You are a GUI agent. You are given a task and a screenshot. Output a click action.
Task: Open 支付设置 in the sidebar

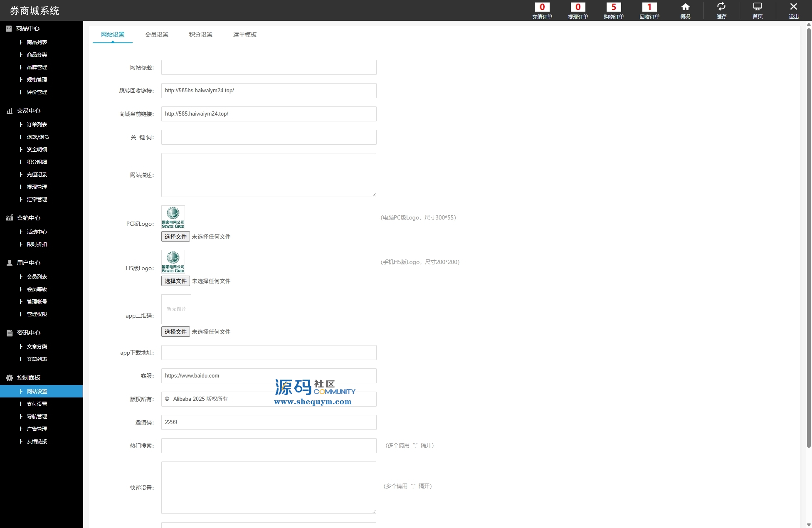[x=37, y=404]
